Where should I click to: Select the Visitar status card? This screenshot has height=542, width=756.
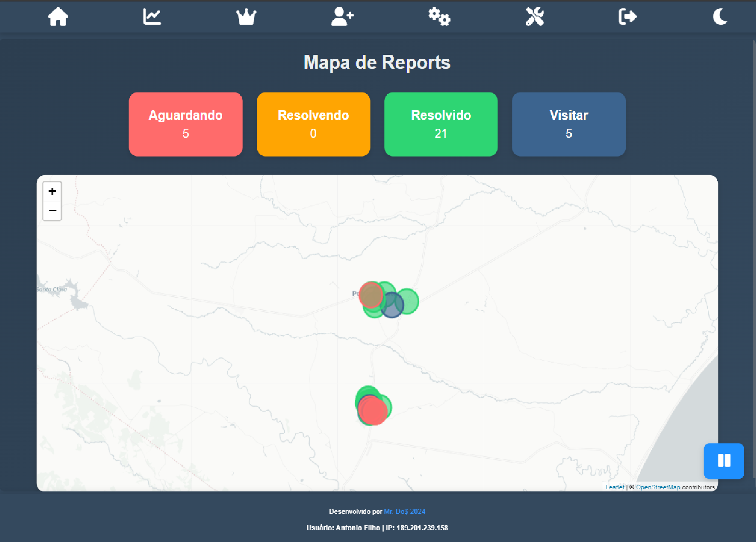pos(568,124)
